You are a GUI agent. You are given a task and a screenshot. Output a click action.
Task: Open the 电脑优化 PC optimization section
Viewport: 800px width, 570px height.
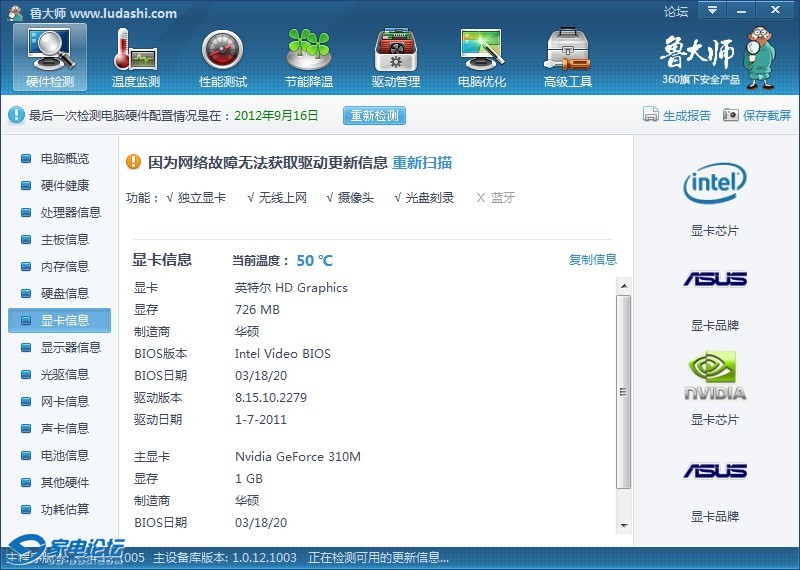tap(482, 57)
